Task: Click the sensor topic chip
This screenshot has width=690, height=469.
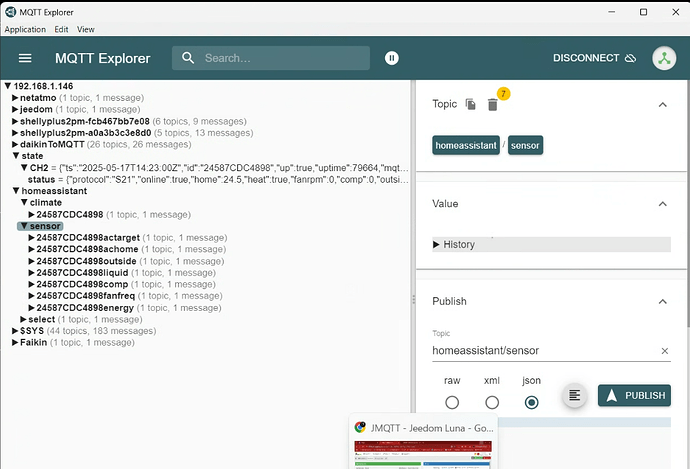Action: pos(525,145)
